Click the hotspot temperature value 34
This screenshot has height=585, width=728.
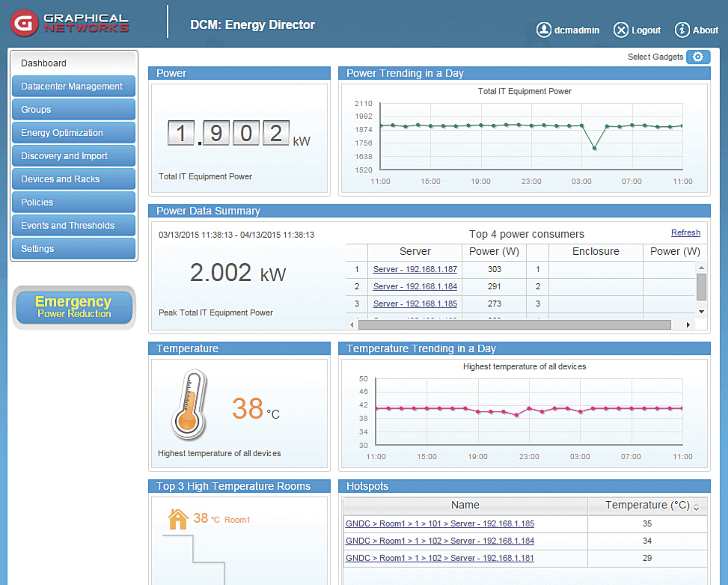647,541
